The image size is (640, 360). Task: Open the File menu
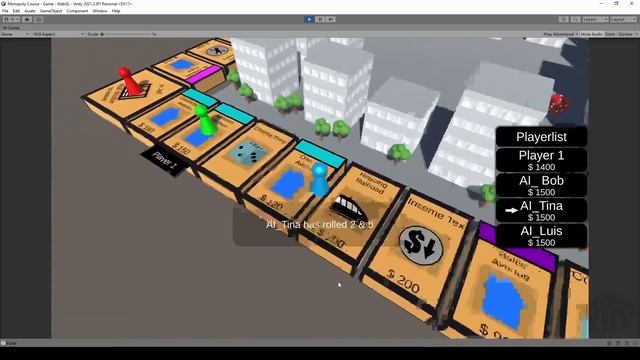5,11
